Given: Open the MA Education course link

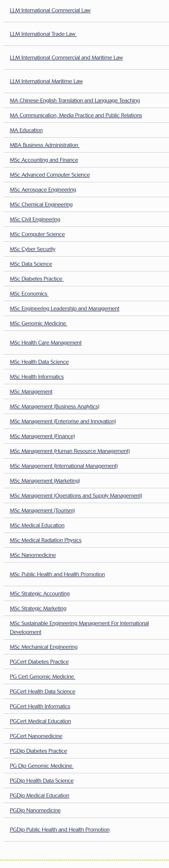Looking at the screenshot, I should click(x=26, y=130).
